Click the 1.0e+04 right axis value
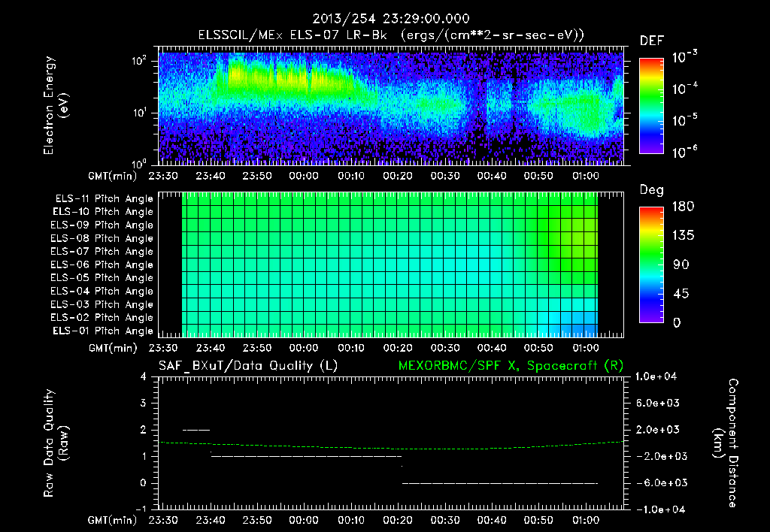The width and height of the screenshot is (770, 532). coord(656,376)
